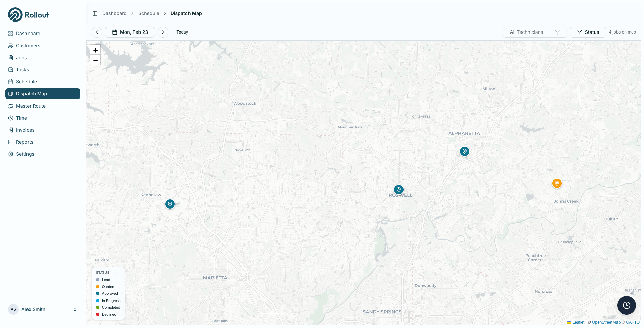The width and height of the screenshot is (644, 328).
Task: Click the OpenStreetMap attribution link
Action: click(x=606, y=322)
